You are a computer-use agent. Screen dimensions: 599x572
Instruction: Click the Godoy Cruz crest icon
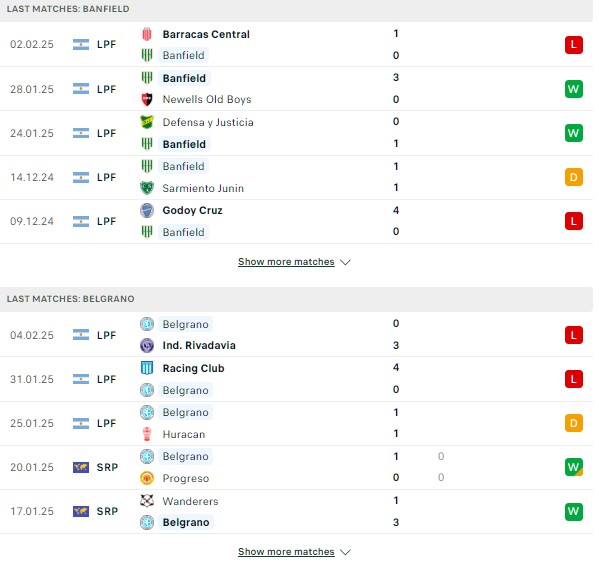click(147, 210)
